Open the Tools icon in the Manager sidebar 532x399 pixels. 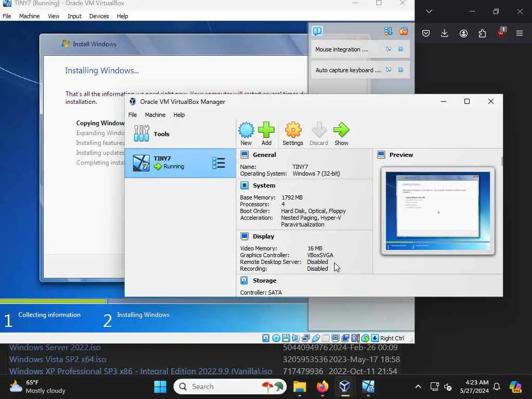141,134
